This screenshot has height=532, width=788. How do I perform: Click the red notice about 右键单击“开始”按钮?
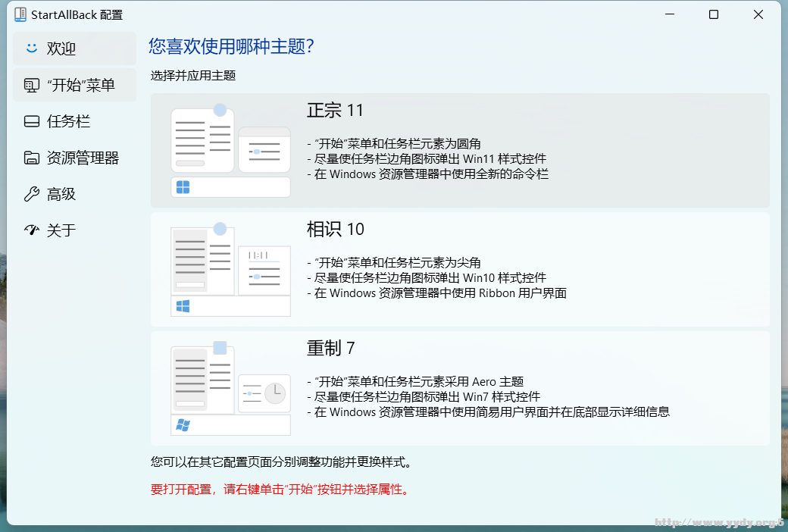tap(280, 490)
